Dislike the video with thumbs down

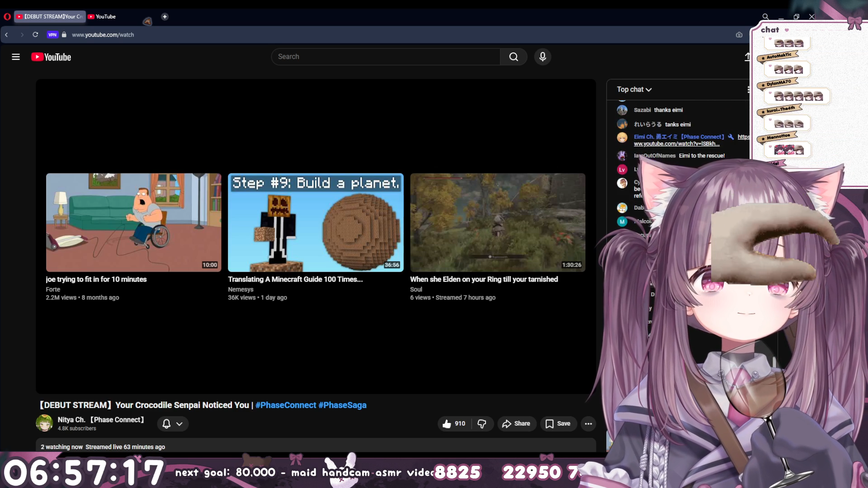tap(482, 424)
